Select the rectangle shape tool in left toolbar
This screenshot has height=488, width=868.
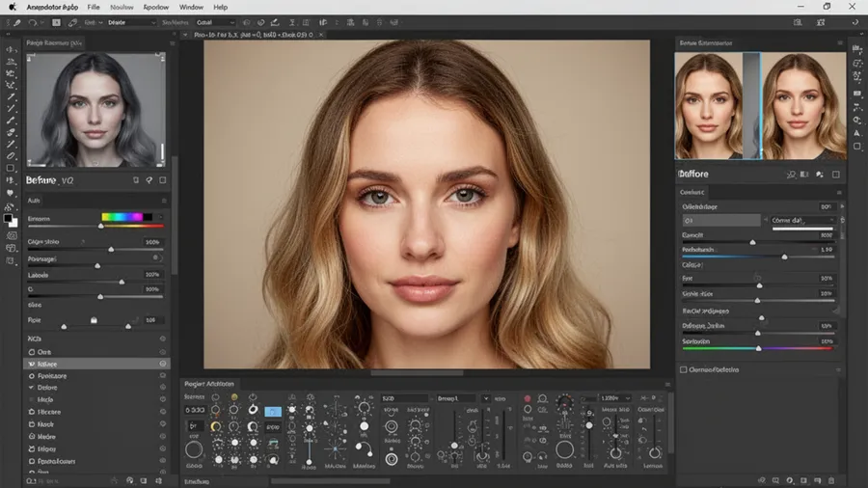(x=10, y=168)
